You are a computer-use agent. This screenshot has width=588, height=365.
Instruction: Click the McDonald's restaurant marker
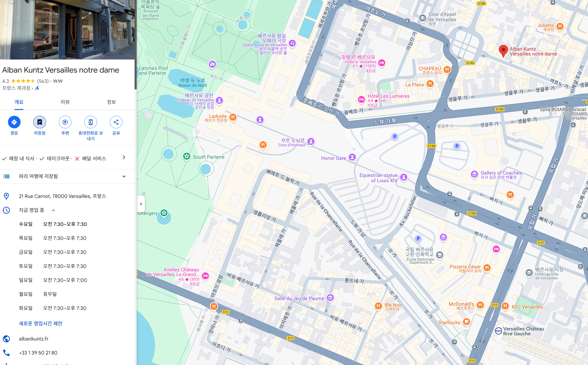480,305
